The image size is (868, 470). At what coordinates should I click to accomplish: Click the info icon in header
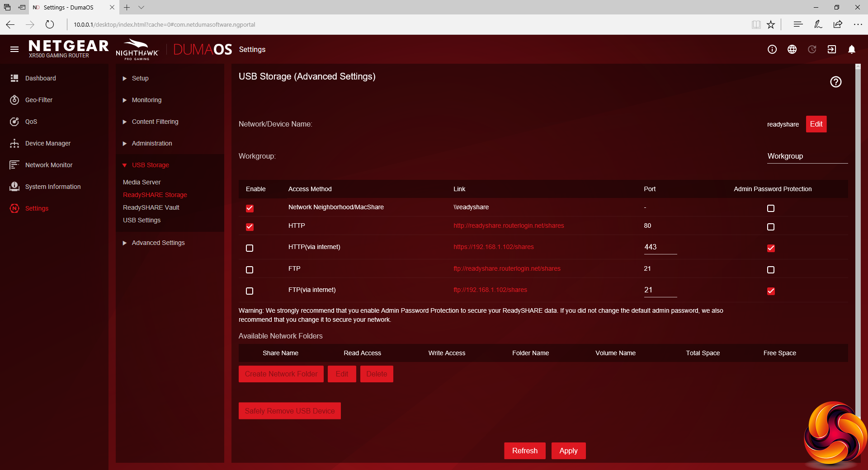point(772,49)
